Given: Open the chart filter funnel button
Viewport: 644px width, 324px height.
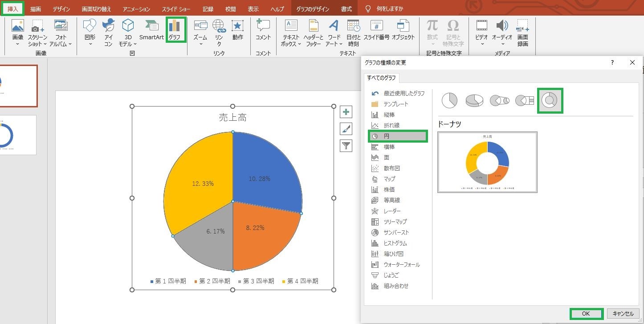Looking at the screenshot, I should (346, 145).
